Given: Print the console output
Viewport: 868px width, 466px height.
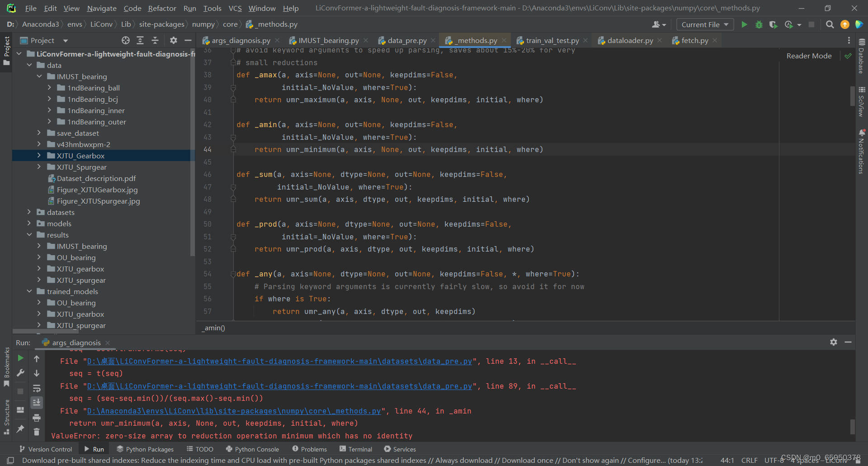Looking at the screenshot, I should click(37, 418).
